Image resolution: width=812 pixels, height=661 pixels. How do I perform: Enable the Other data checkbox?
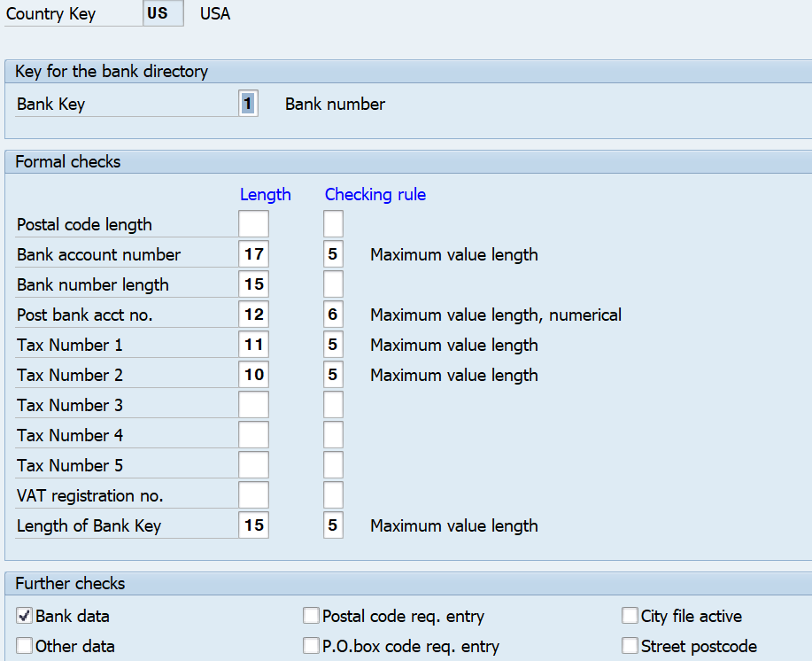tap(25, 646)
